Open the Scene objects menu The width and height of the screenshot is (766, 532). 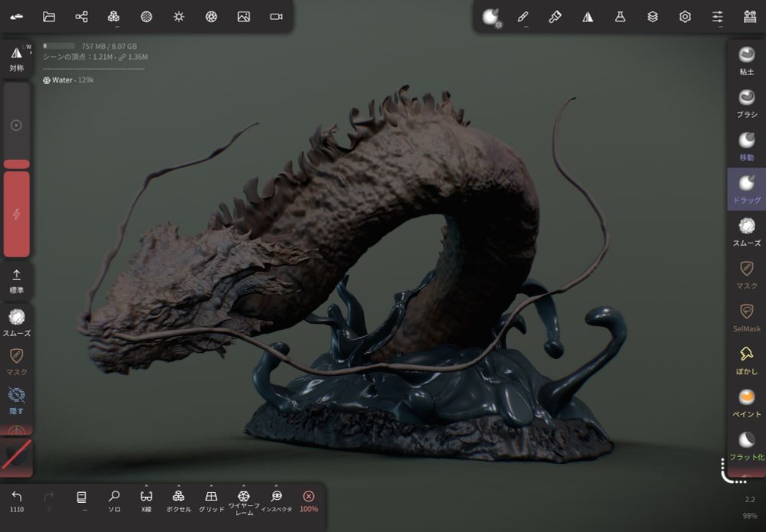click(113, 17)
